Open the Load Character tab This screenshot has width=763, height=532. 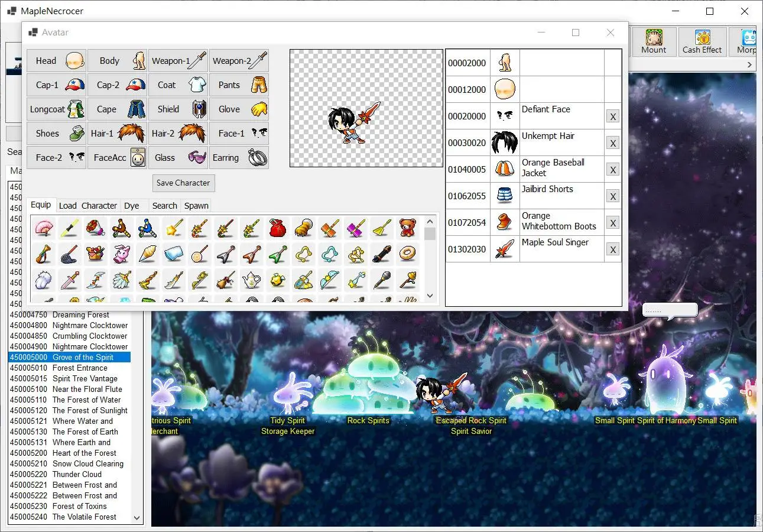[x=88, y=206]
